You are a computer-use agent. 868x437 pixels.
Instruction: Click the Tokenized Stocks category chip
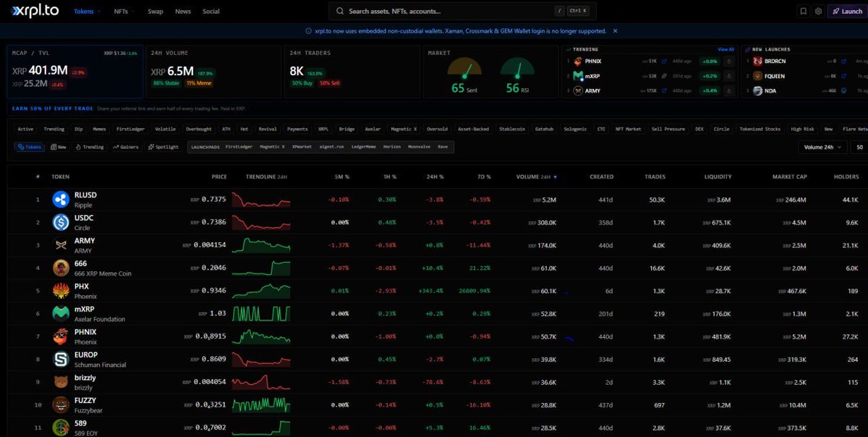(x=760, y=129)
